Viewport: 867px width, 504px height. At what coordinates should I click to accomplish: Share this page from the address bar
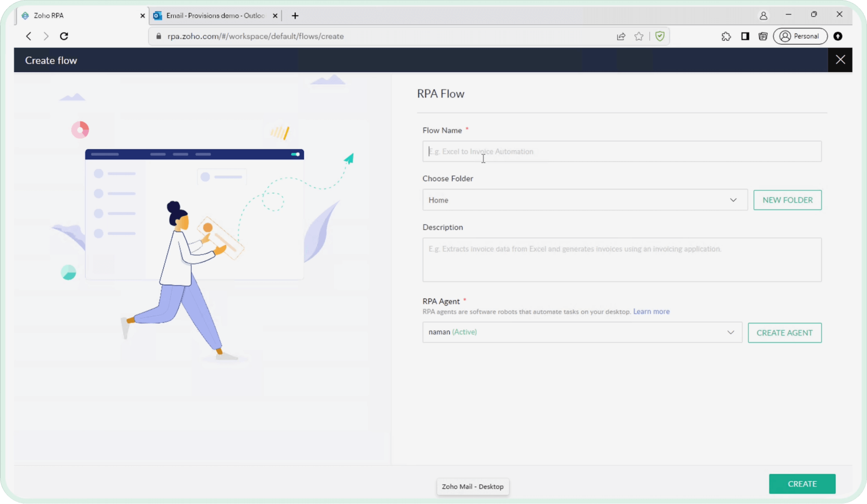(621, 36)
